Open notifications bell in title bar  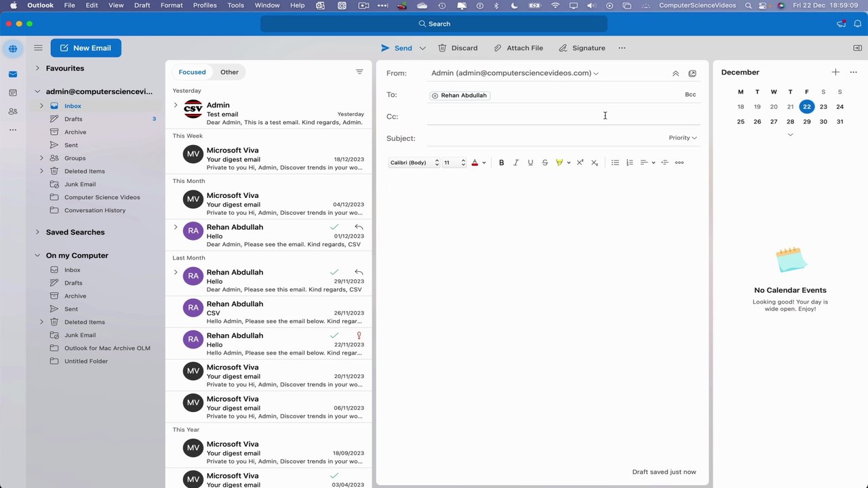[x=856, y=24]
